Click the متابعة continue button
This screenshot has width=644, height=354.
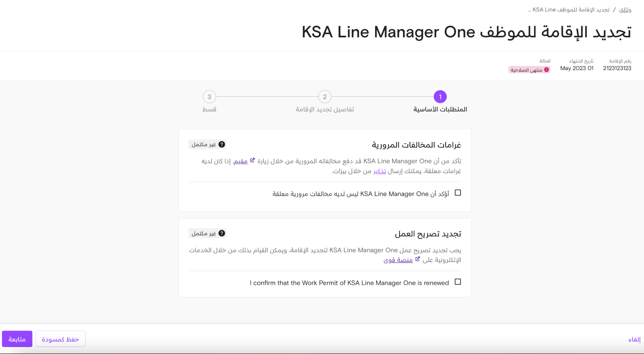17,339
